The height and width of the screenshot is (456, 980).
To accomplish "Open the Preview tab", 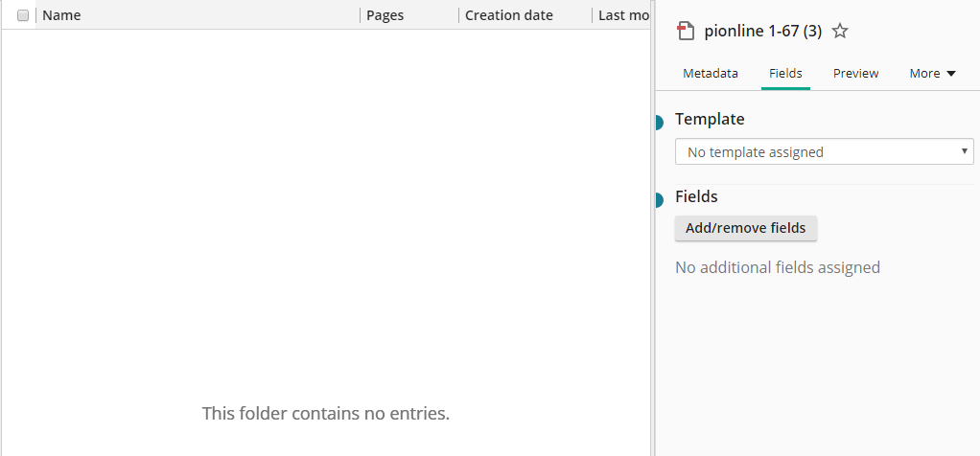I will (x=855, y=73).
